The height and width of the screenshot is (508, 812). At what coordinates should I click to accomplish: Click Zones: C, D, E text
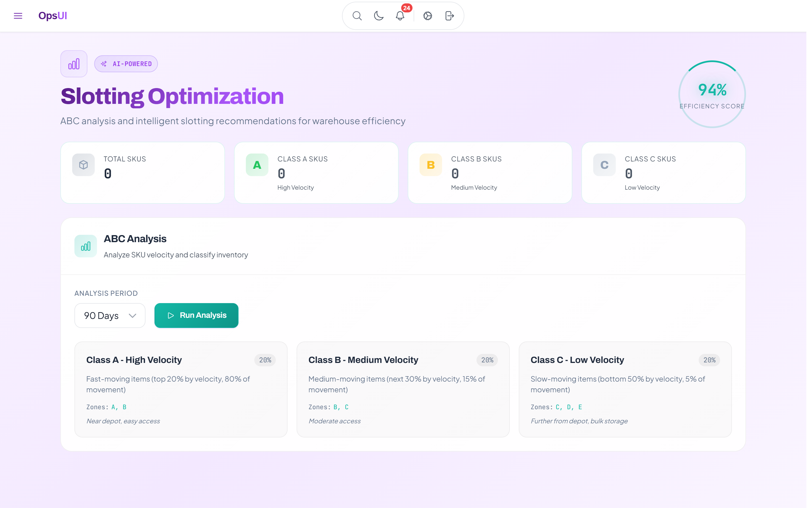coord(556,407)
